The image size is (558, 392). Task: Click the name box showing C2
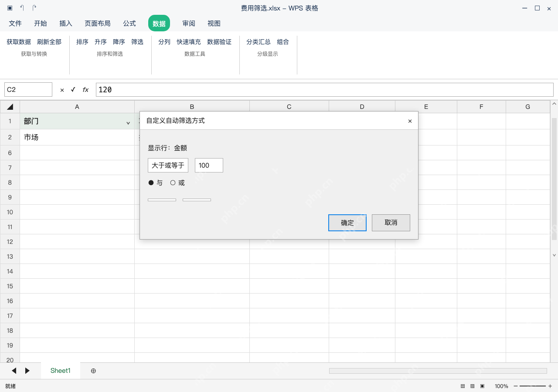tap(28, 90)
